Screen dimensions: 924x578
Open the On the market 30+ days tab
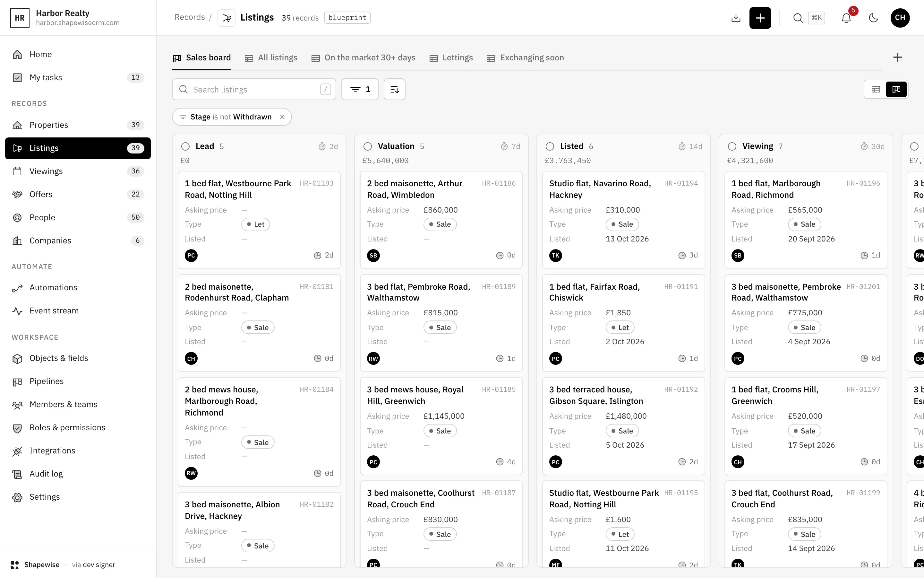363,58
